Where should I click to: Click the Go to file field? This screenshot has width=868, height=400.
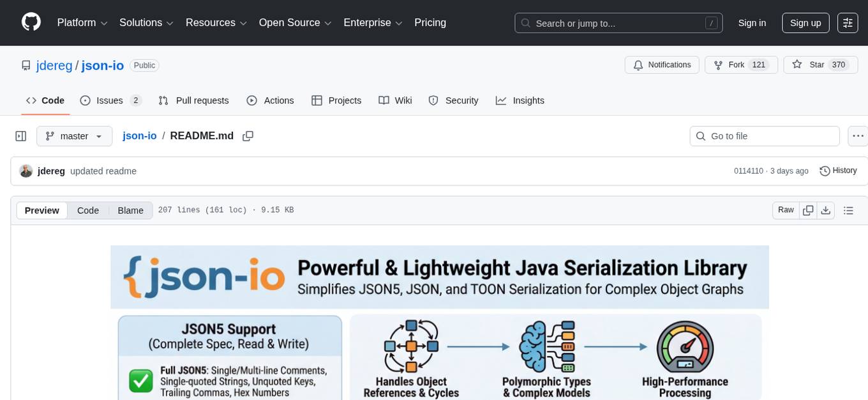click(764, 135)
